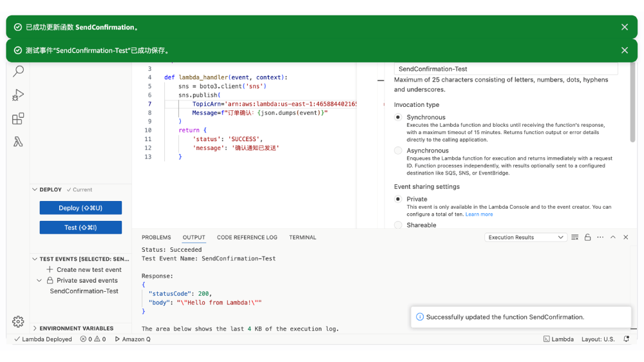Open the notifications bell in status bar

(627, 339)
